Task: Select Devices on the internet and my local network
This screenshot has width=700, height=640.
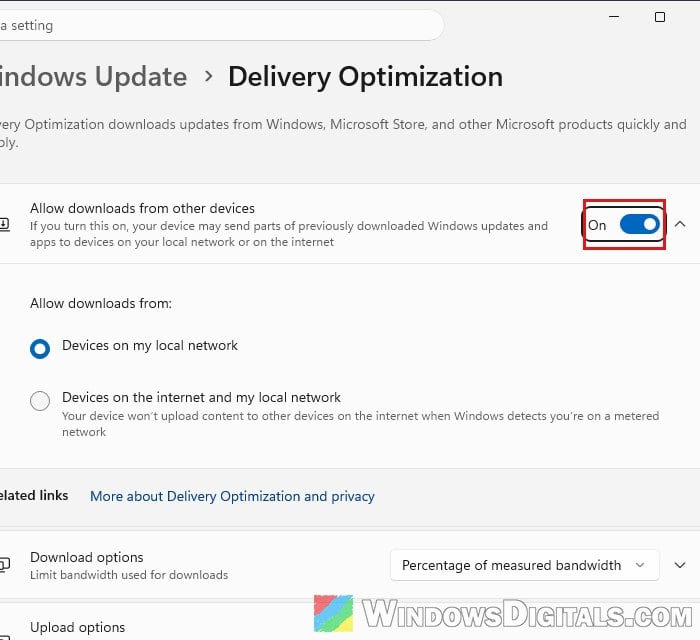Action: click(x=40, y=400)
